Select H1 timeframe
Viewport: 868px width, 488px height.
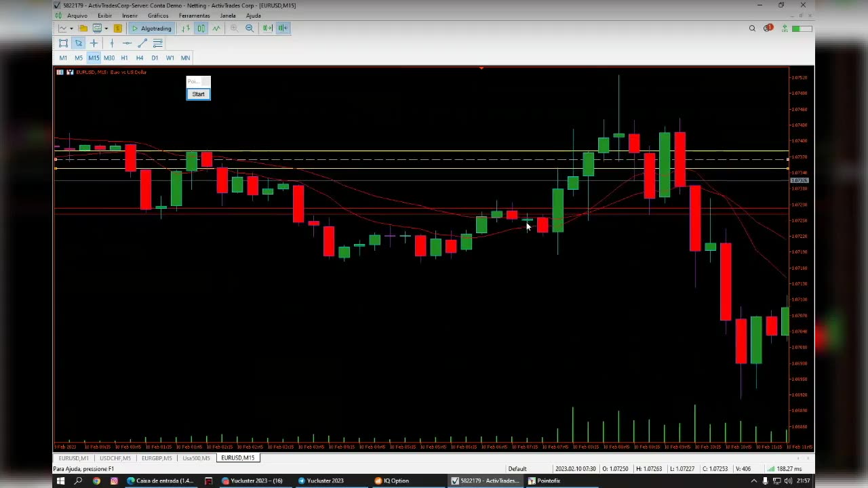(x=125, y=58)
